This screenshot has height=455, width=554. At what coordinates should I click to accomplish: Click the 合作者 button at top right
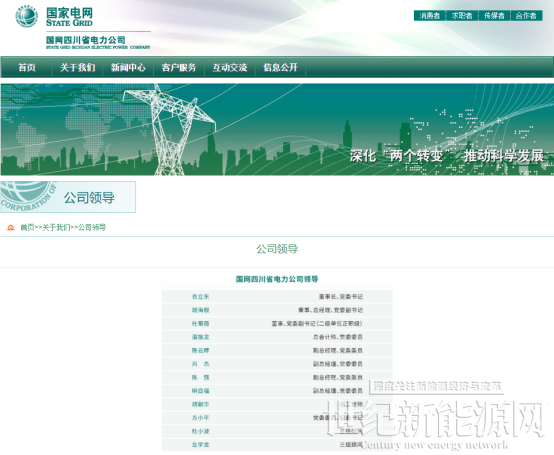[x=526, y=16]
